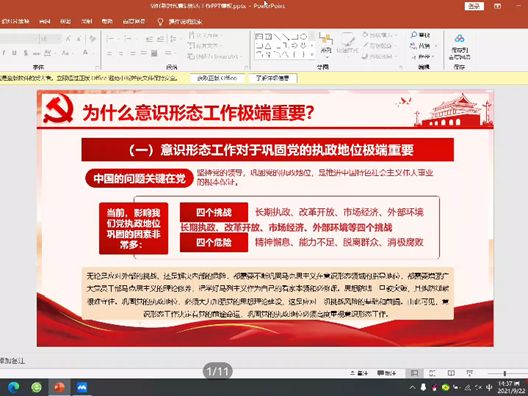The width and height of the screenshot is (528, 396).
Task: Click the Get Genuine Office button
Action: [217, 78]
